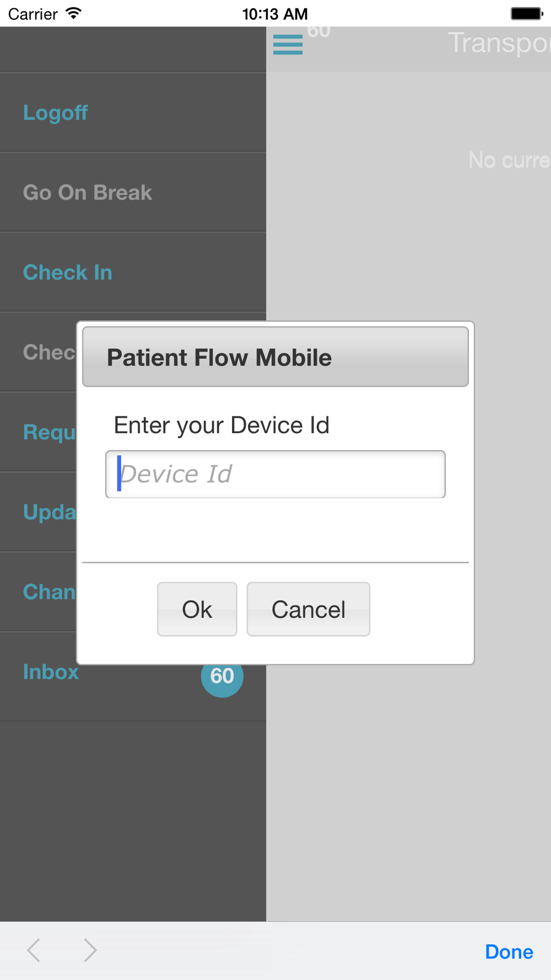Select the partially hidden "Requ" menu item
Screen dimensions: 551x980
48,433
